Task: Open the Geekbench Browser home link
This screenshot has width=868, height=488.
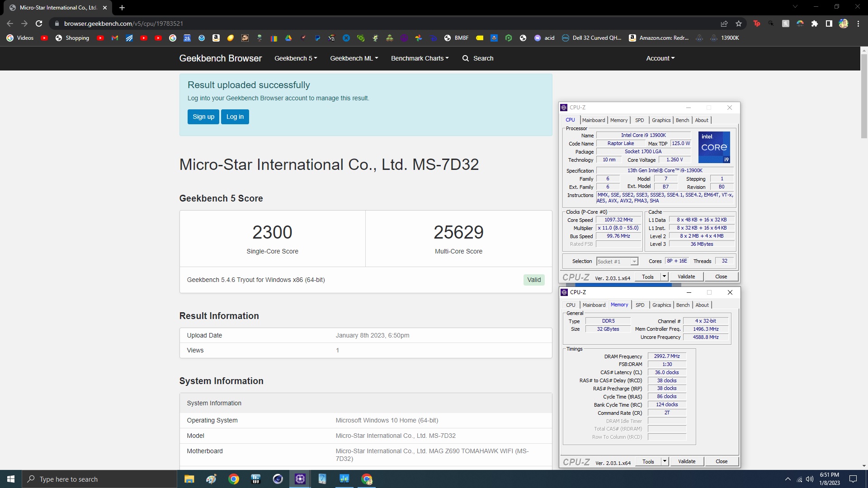Action: click(220, 58)
